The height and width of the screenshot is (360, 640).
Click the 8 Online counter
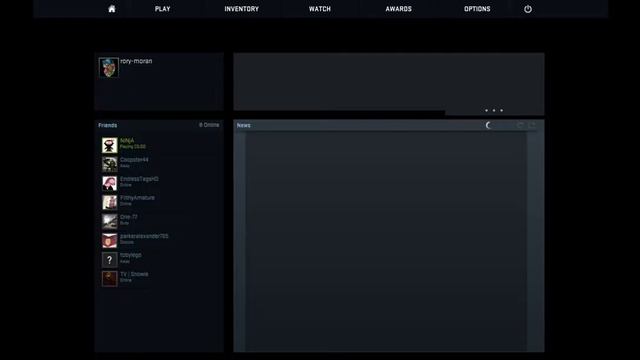coord(209,125)
